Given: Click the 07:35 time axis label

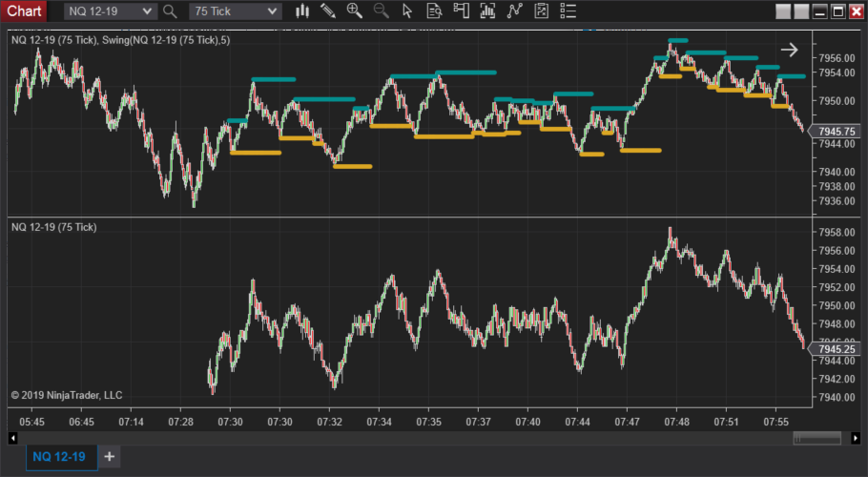Looking at the screenshot, I should click(x=428, y=422).
